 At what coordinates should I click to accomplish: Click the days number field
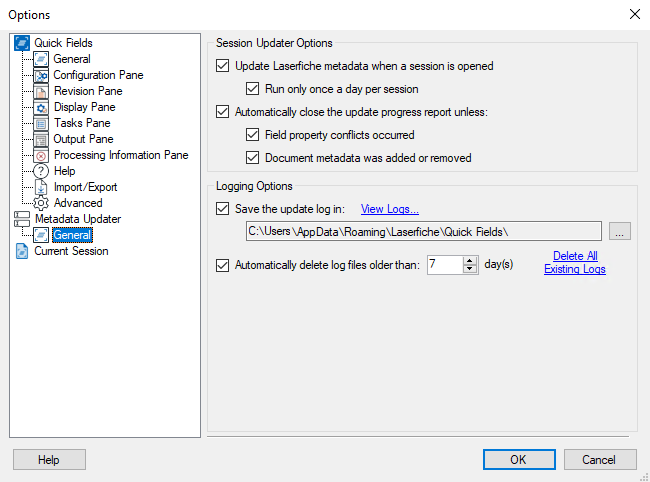(x=445, y=264)
